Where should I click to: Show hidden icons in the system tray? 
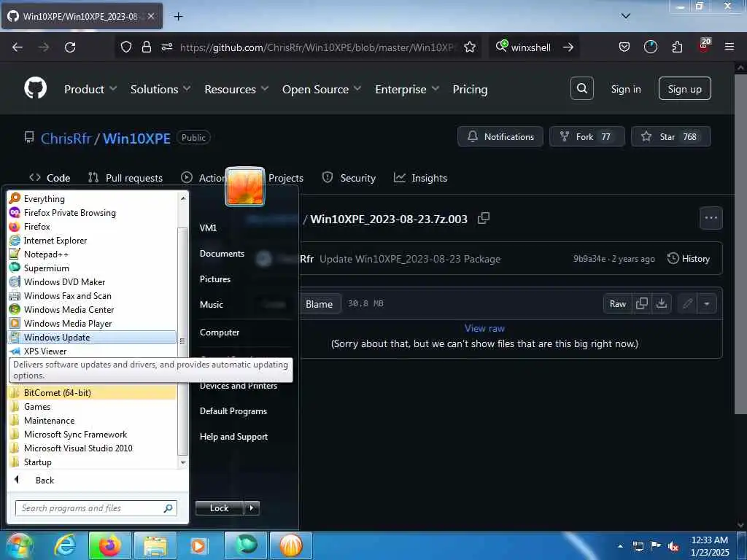(x=620, y=546)
